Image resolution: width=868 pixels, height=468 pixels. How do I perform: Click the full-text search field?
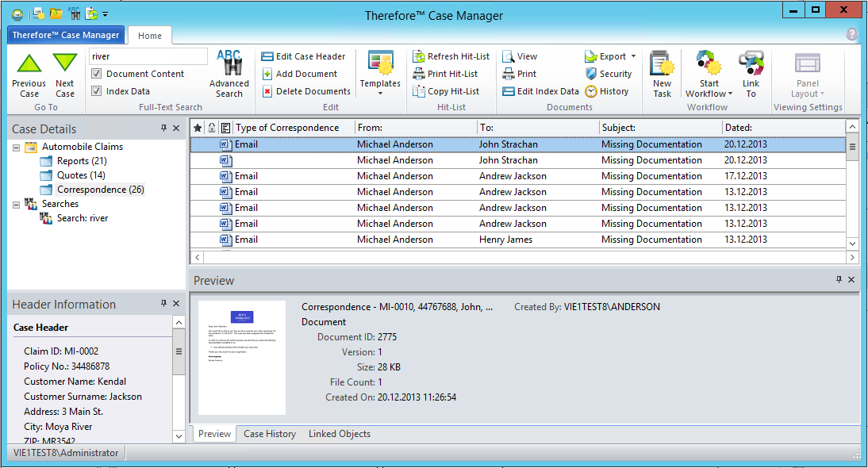coord(147,56)
